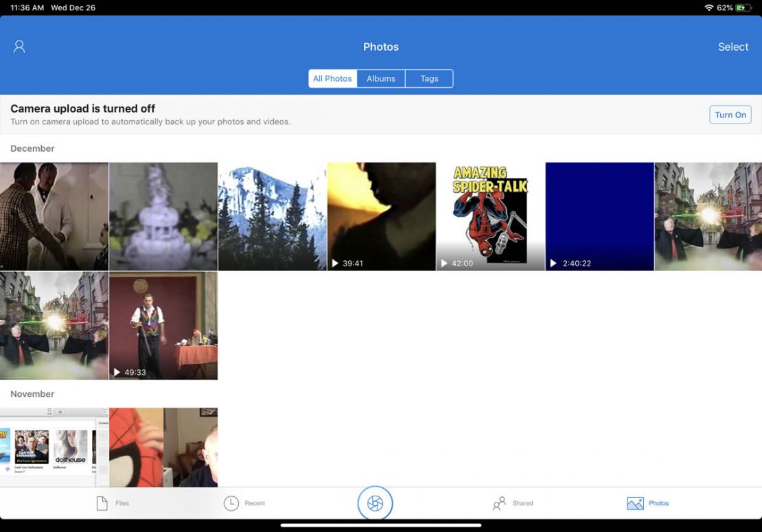This screenshot has width=762, height=532.
Task: Play the 42:00 Amazing Spider-Talk video
Action: 490,216
